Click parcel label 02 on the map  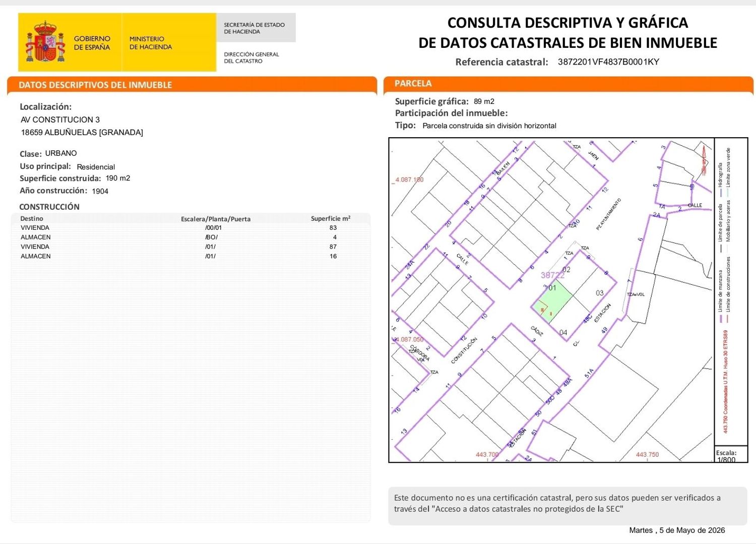pyautogui.click(x=566, y=270)
